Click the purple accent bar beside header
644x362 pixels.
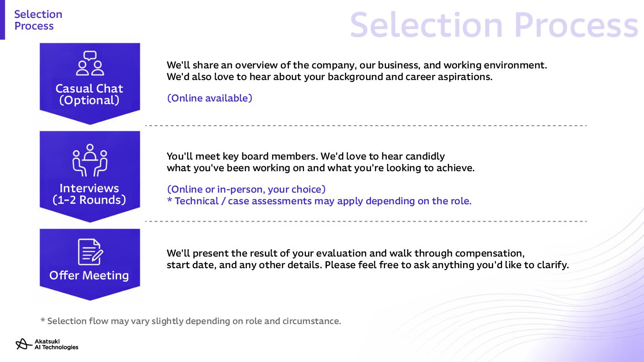2,20
